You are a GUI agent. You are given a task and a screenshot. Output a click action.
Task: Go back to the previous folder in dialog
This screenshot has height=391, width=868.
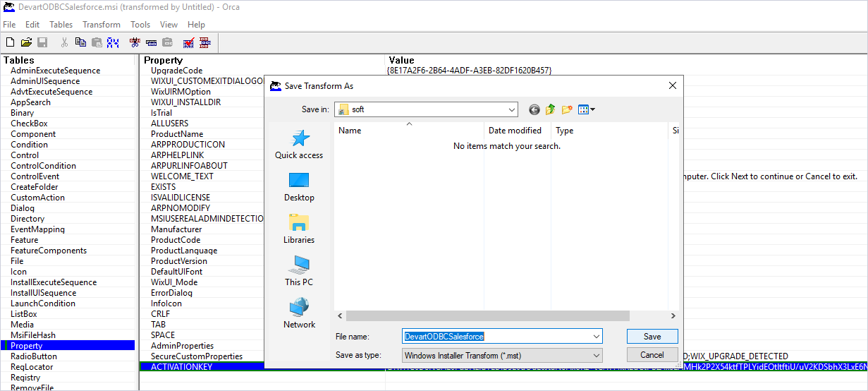[534, 109]
